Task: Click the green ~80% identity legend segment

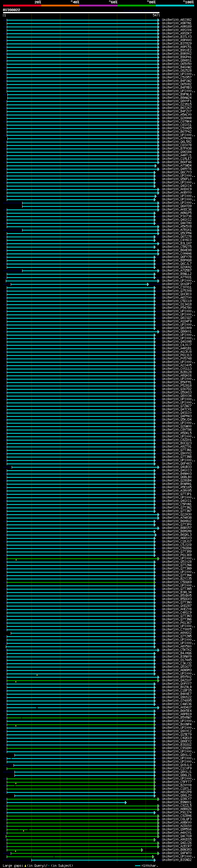Action: coord(137,6)
